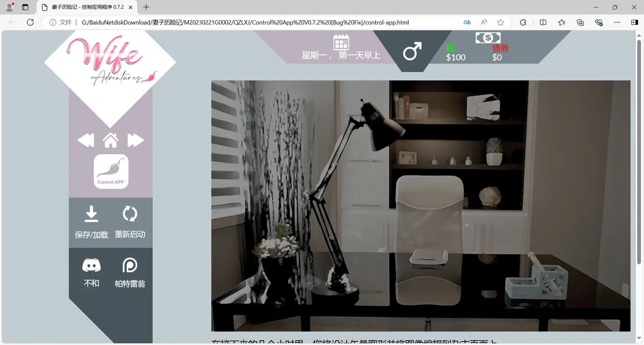Click the home icon in sidebar

pos(111,140)
